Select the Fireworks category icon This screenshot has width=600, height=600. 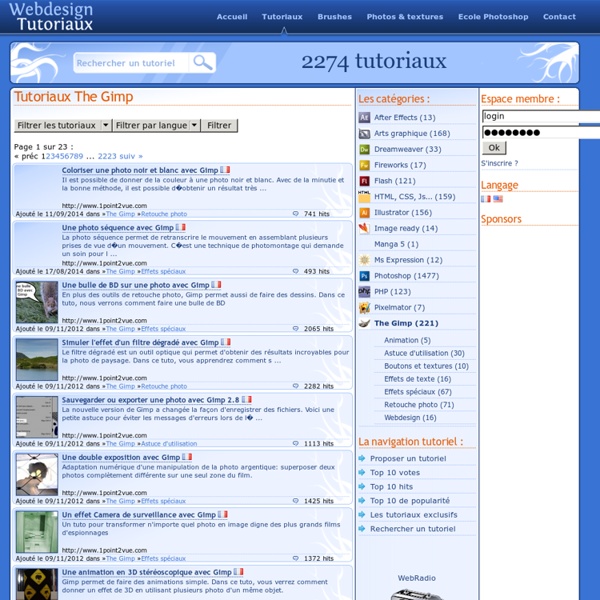[x=364, y=165]
